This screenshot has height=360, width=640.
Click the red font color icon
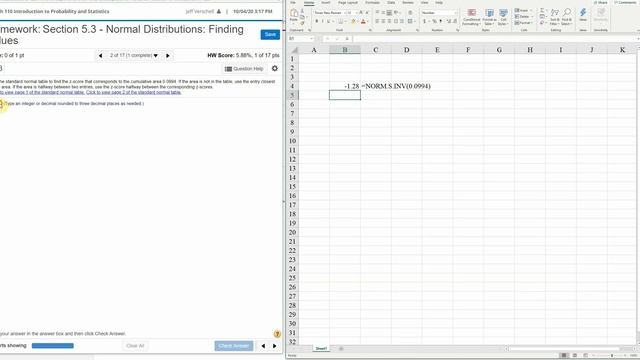[363, 21]
